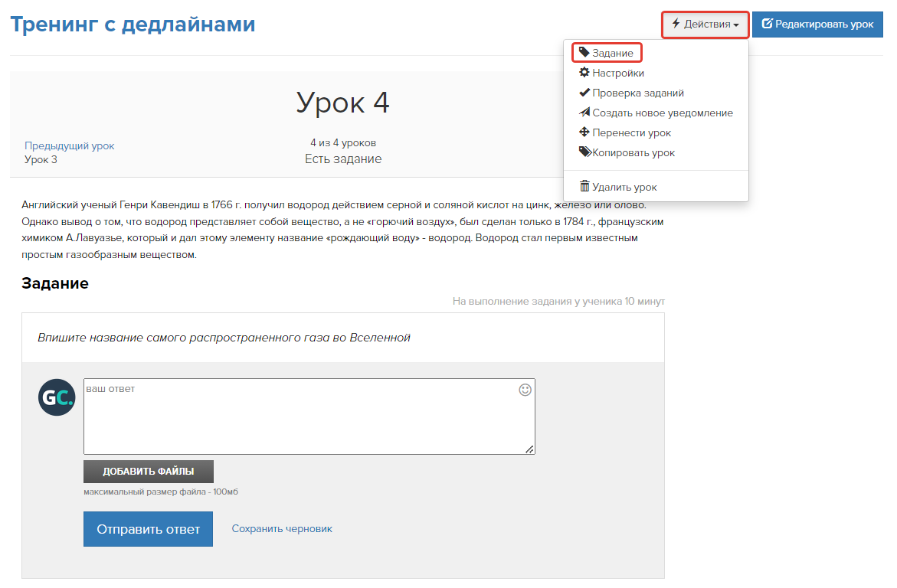This screenshot has height=588, width=897.
Task: Click the максимальный размер файла note
Action: click(161, 492)
